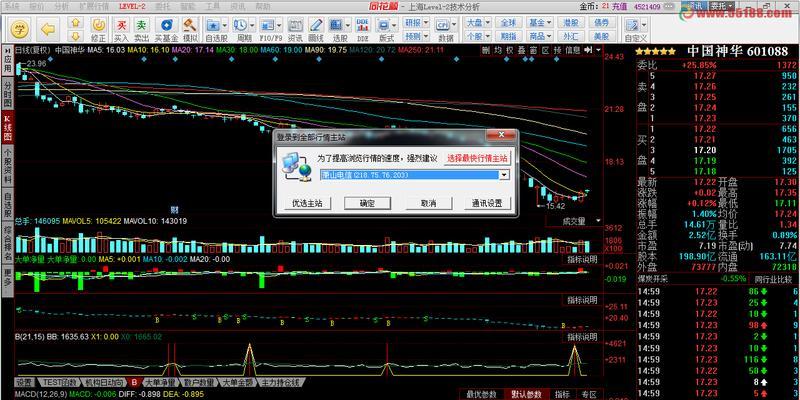Click the 买入 buy icon

pyautogui.click(x=121, y=24)
